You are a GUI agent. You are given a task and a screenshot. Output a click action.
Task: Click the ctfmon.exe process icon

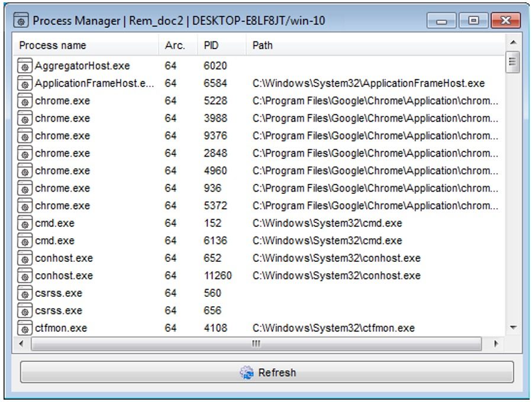(24, 328)
